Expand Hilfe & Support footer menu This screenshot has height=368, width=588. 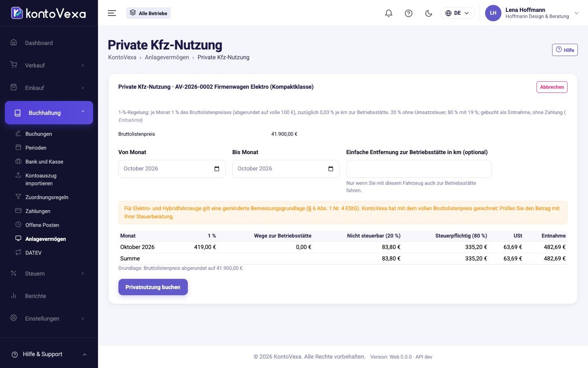49,354
